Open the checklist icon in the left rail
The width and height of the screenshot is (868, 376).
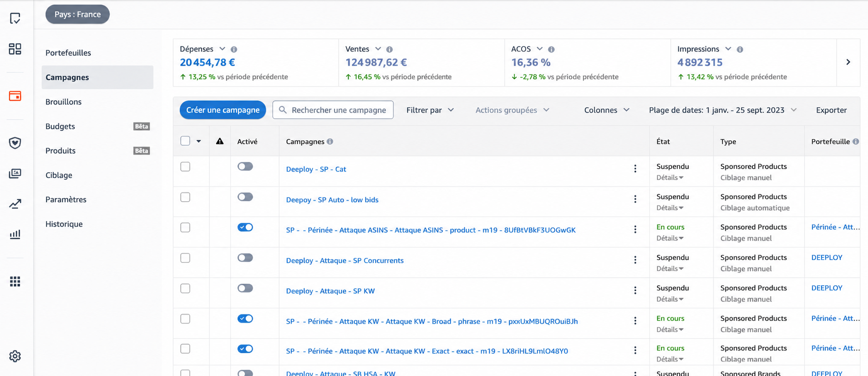click(15, 18)
